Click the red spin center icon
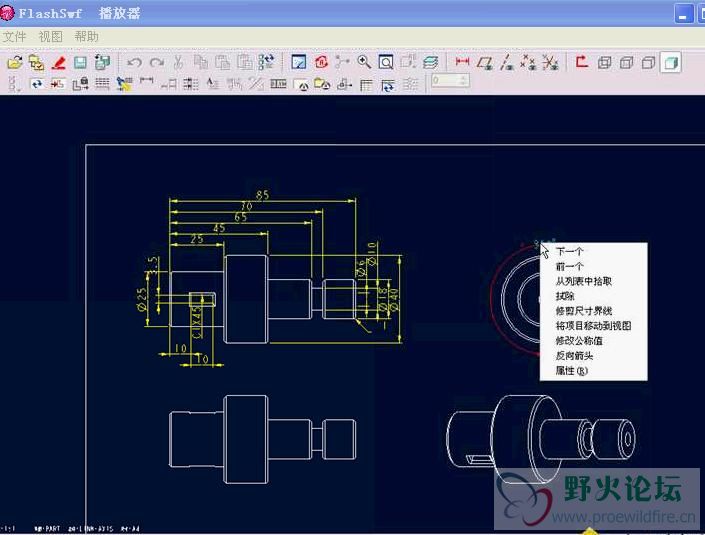This screenshot has height=535, width=705. (x=321, y=62)
